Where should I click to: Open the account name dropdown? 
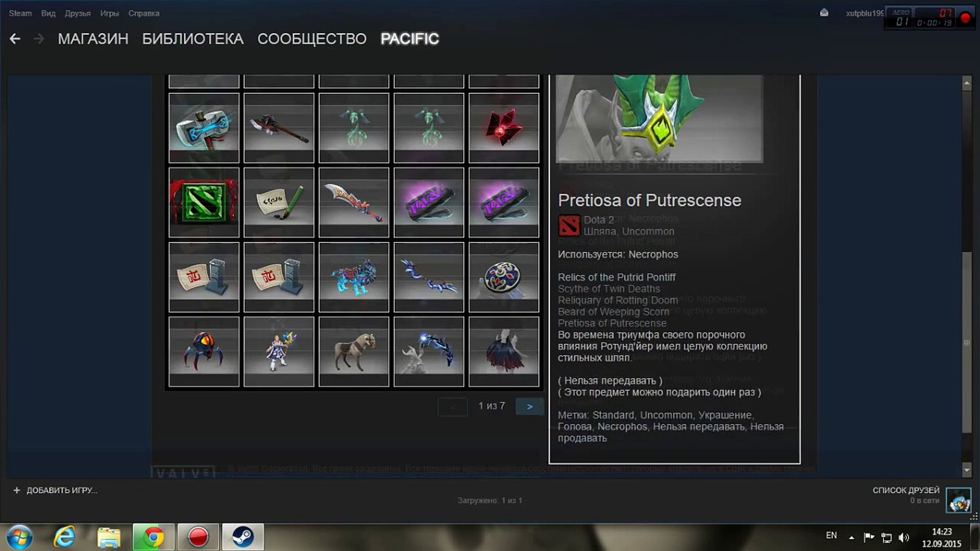(865, 13)
